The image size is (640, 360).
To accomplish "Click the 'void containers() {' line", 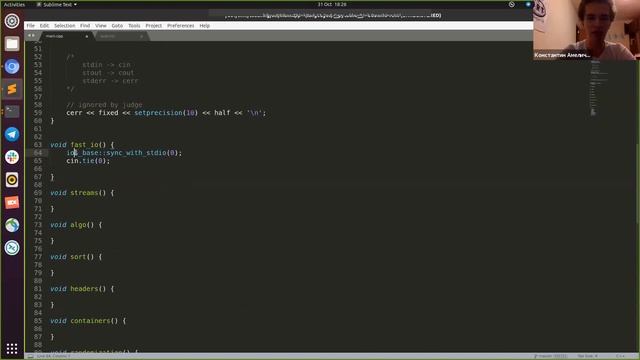I will pyautogui.click(x=88, y=321).
